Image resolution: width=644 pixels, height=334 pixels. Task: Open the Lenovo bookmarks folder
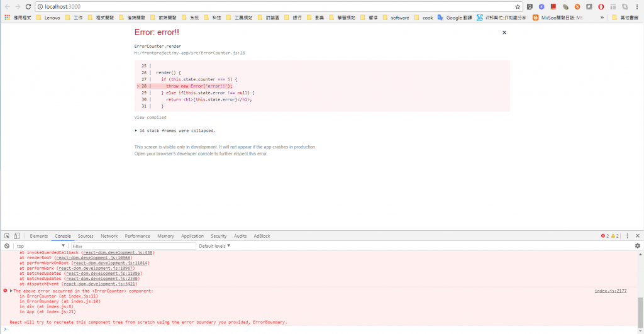pos(48,18)
